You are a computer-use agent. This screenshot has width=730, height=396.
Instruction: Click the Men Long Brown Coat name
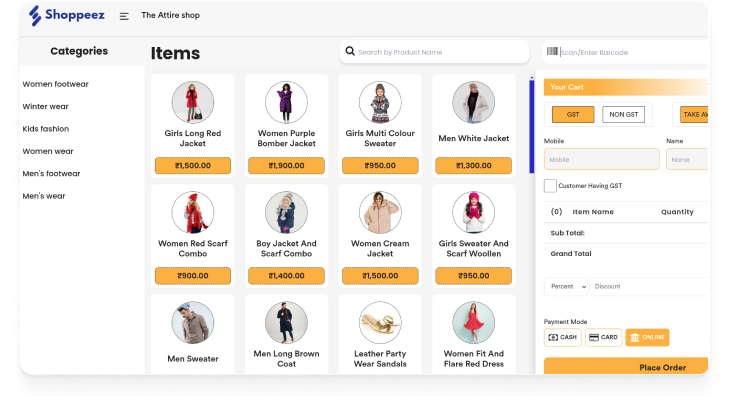(x=286, y=359)
